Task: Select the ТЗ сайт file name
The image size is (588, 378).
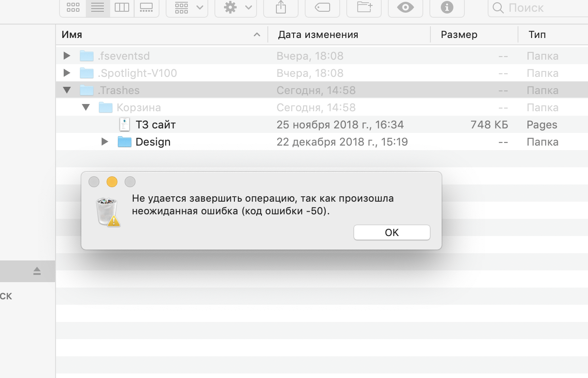Action: click(155, 125)
